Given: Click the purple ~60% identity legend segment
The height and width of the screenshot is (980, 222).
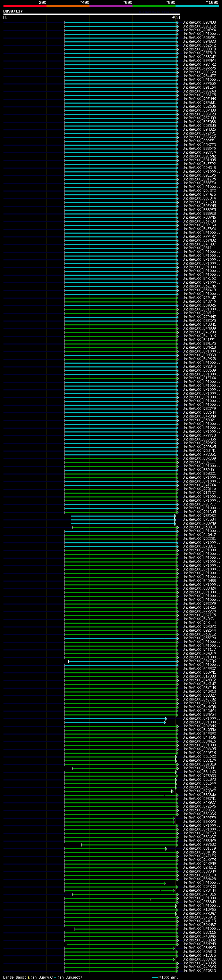Looking at the screenshot, I should click(x=111, y=6).
